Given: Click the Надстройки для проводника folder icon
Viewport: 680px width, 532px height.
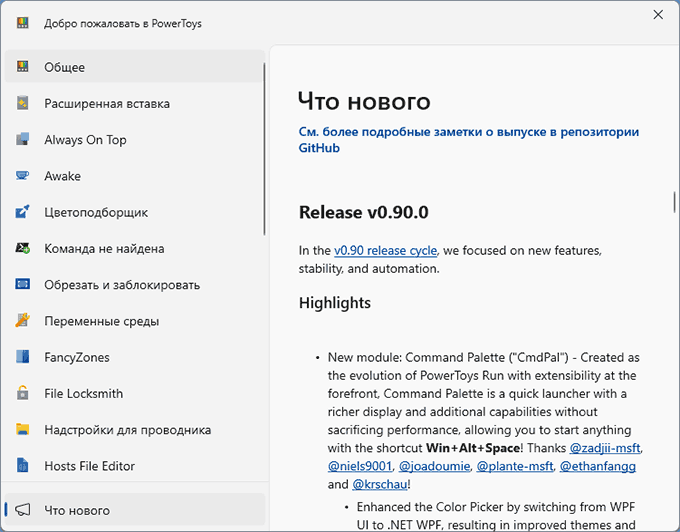Looking at the screenshot, I should [x=23, y=429].
